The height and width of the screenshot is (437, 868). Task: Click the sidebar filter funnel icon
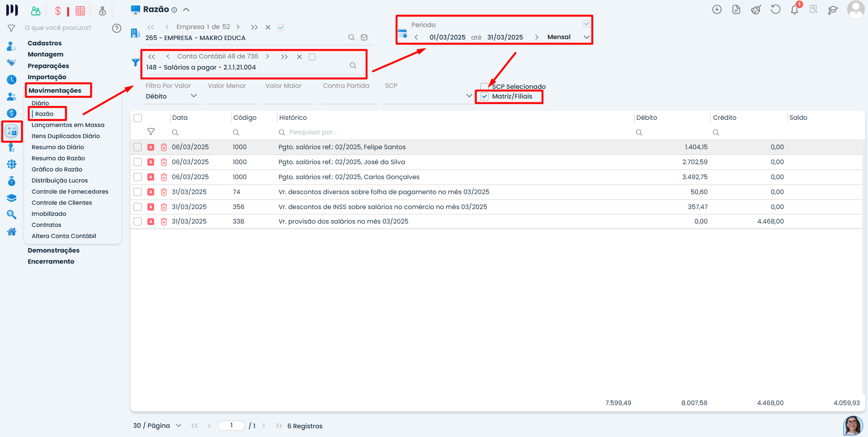11,28
